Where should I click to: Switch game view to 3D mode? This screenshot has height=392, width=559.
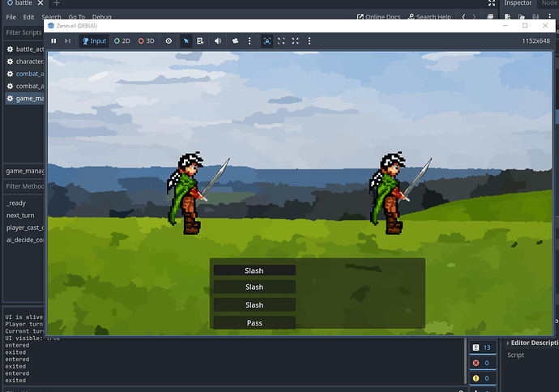[x=146, y=40]
